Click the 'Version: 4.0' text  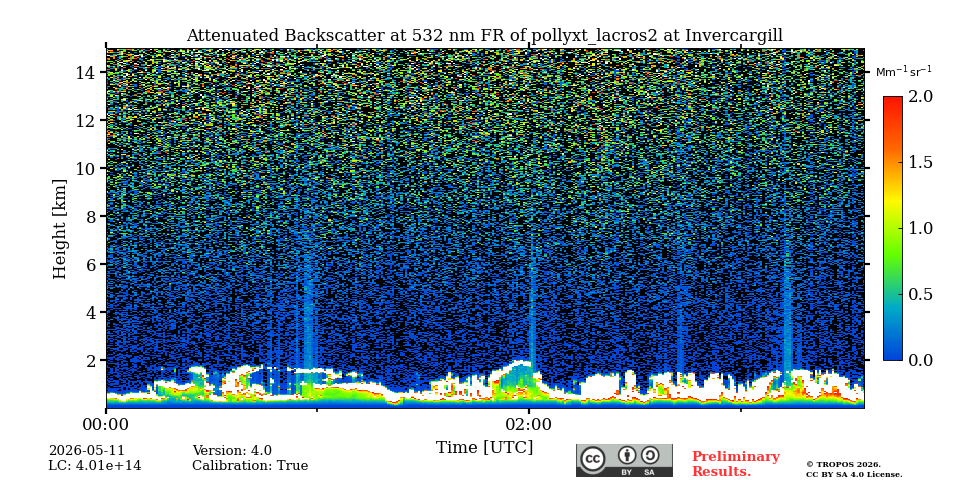pos(232,451)
